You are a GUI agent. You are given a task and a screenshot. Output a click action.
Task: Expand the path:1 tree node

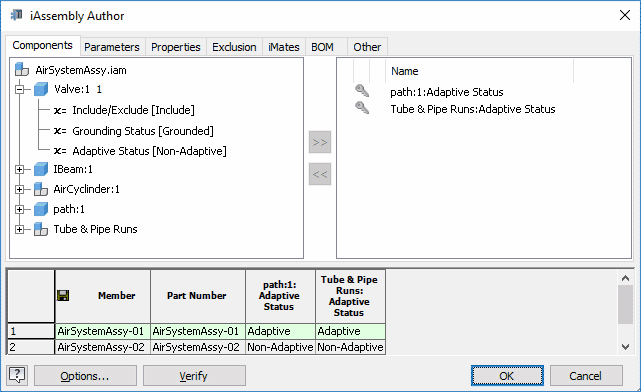(20, 209)
